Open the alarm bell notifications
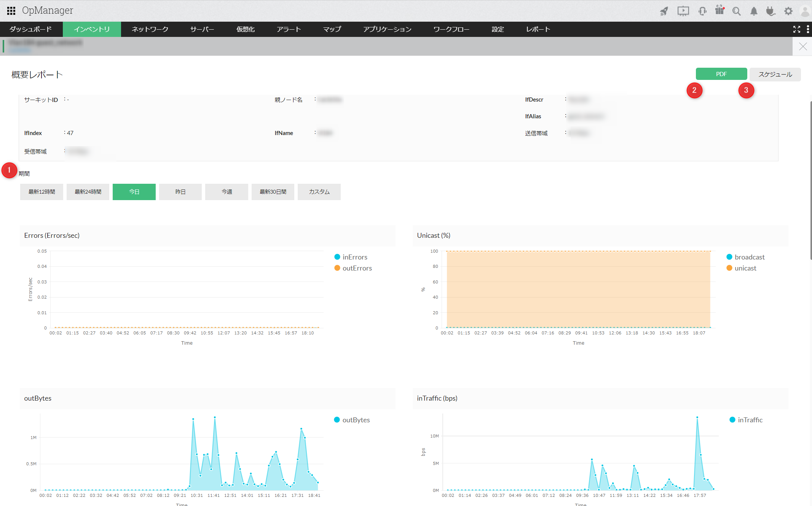 click(x=754, y=11)
